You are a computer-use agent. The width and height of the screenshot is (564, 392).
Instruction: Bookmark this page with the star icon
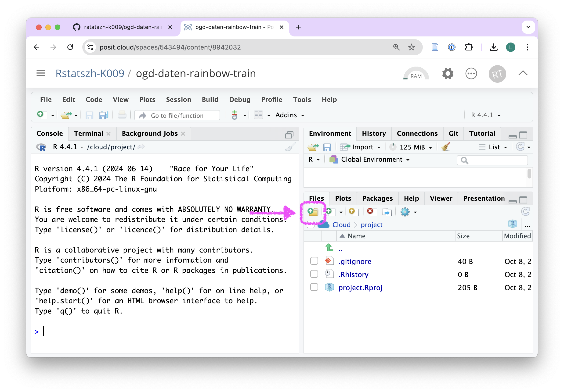pyautogui.click(x=412, y=47)
